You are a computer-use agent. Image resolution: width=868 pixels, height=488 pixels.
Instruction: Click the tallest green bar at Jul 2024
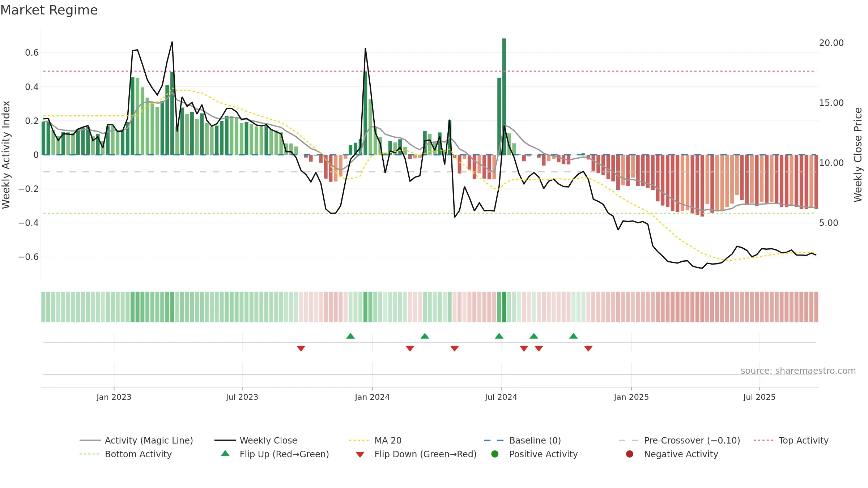(504, 97)
